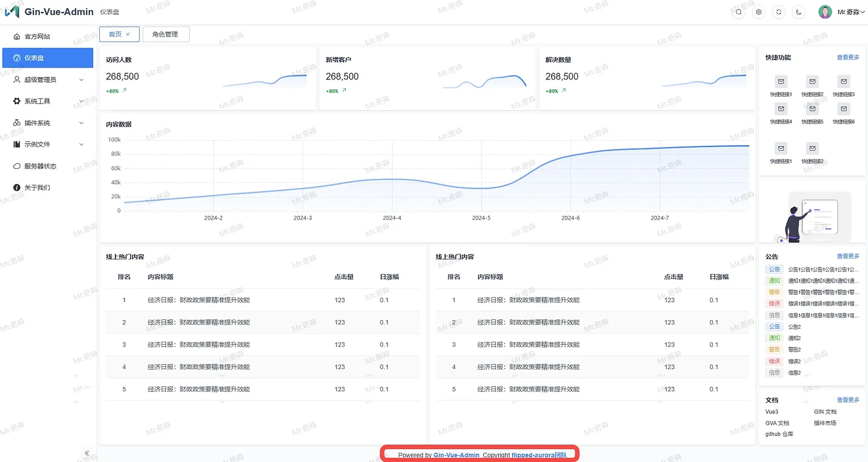Close the 首页 tab with its x
This screenshot has height=462, width=868.
tap(128, 34)
